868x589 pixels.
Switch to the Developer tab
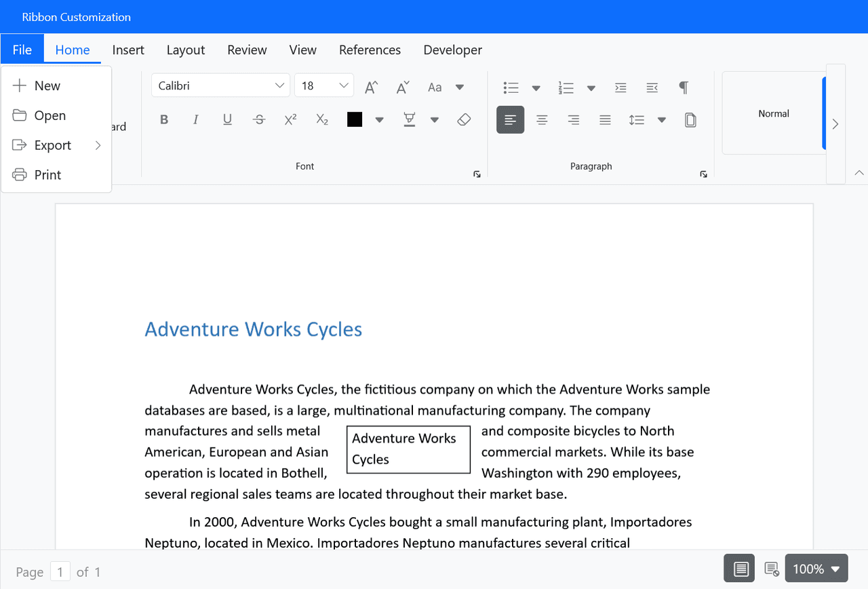tap(452, 49)
